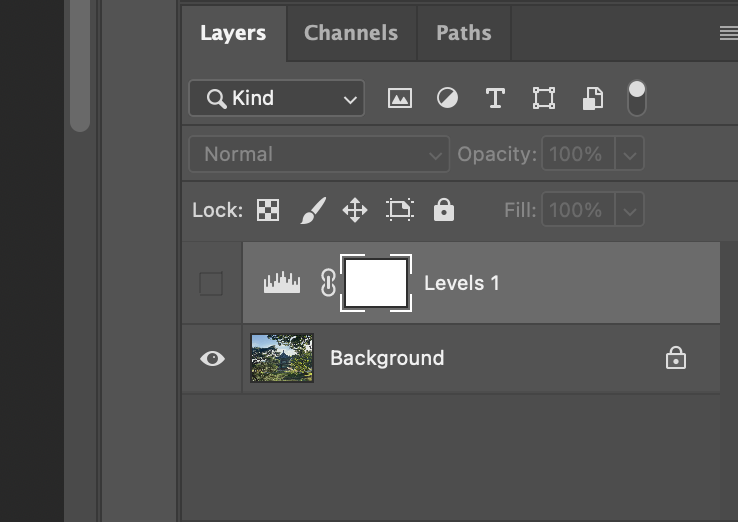Open the Layers panel menu
The width and height of the screenshot is (738, 522).
(x=729, y=33)
